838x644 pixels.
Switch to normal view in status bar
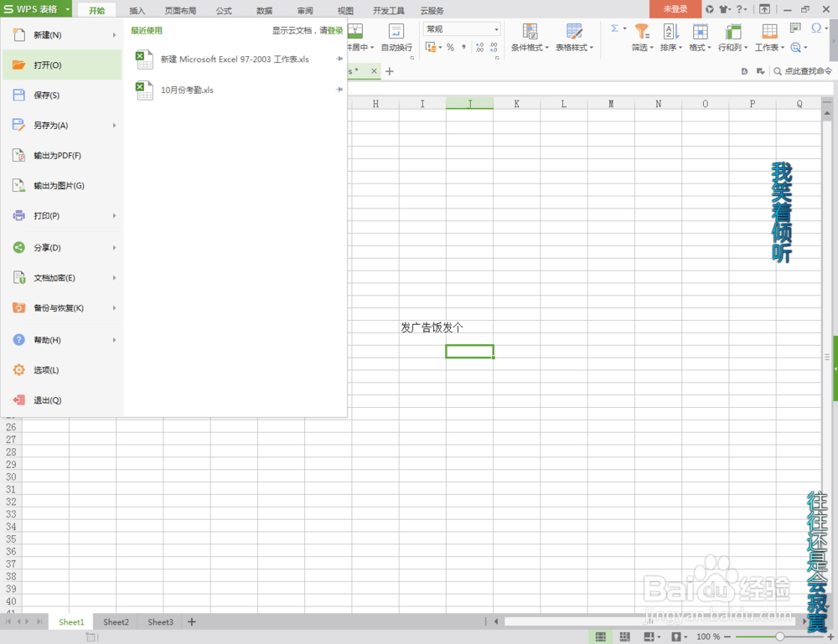click(601, 636)
